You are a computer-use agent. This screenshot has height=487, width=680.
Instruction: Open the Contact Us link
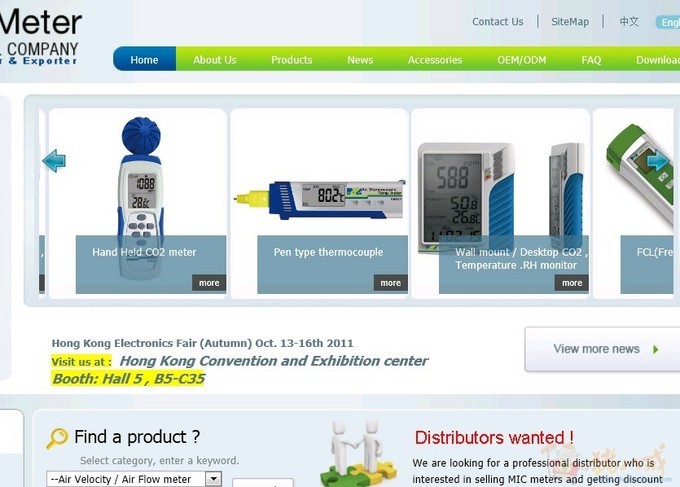tap(497, 22)
